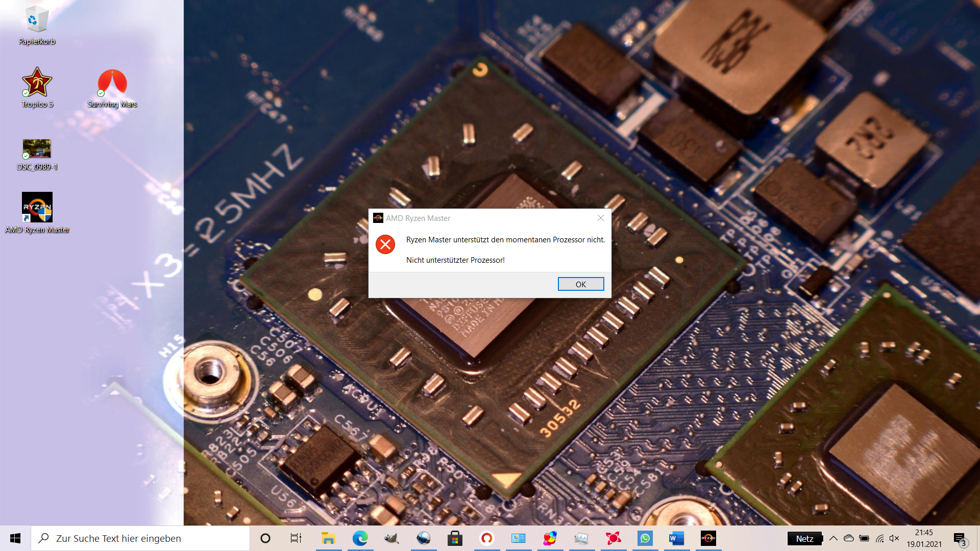This screenshot has width=980, height=551.
Task: Toggle the muted volume tray icon
Action: coord(894,538)
